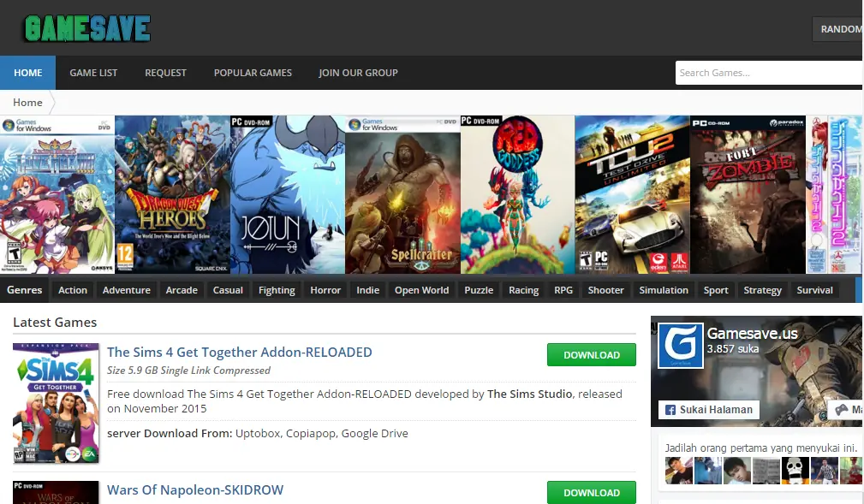Click The Sims 4 Get Together cover thumbnail
Screen dimensions: 864x504
(x=56, y=403)
